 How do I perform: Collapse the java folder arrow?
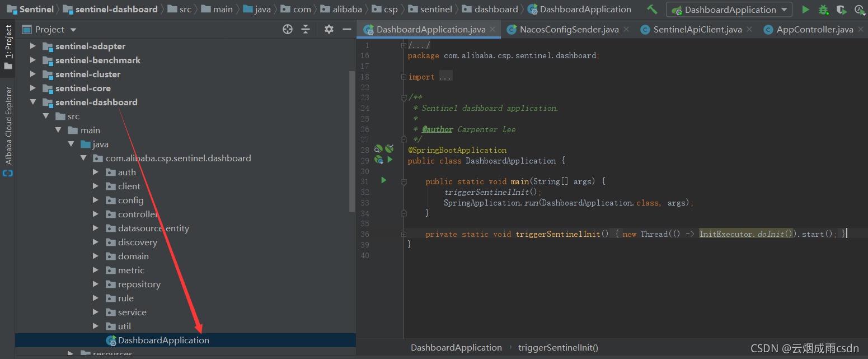coord(71,144)
